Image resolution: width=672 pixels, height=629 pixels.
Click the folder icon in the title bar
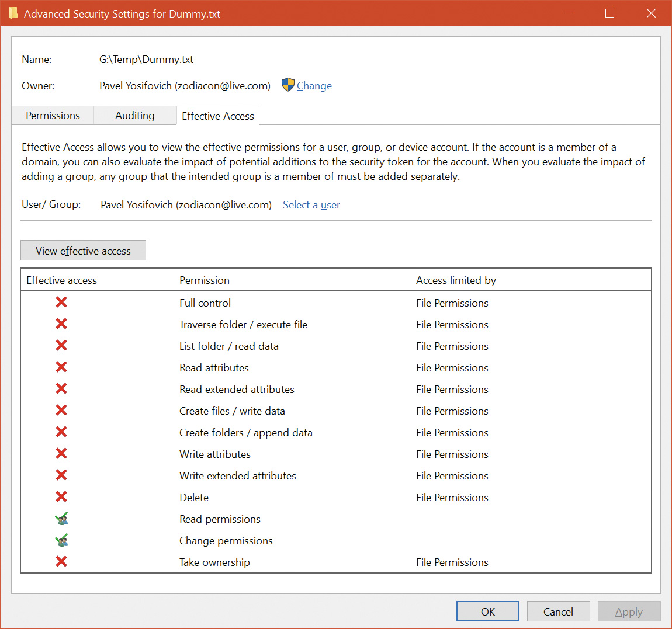13,13
